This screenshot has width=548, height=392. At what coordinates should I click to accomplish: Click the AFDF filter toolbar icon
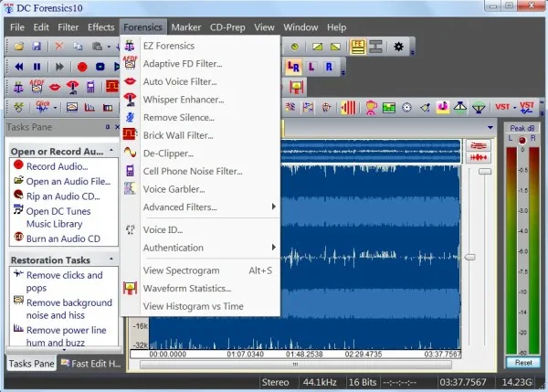(37, 87)
